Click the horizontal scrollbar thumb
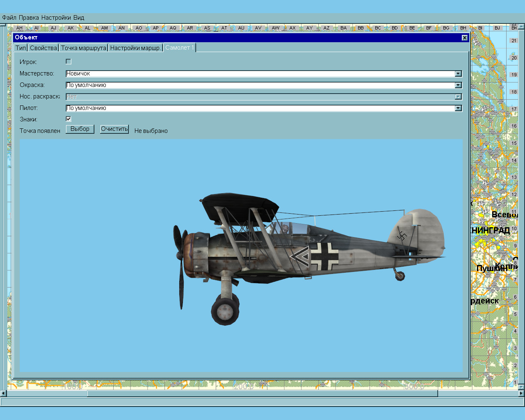 (262, 393)
